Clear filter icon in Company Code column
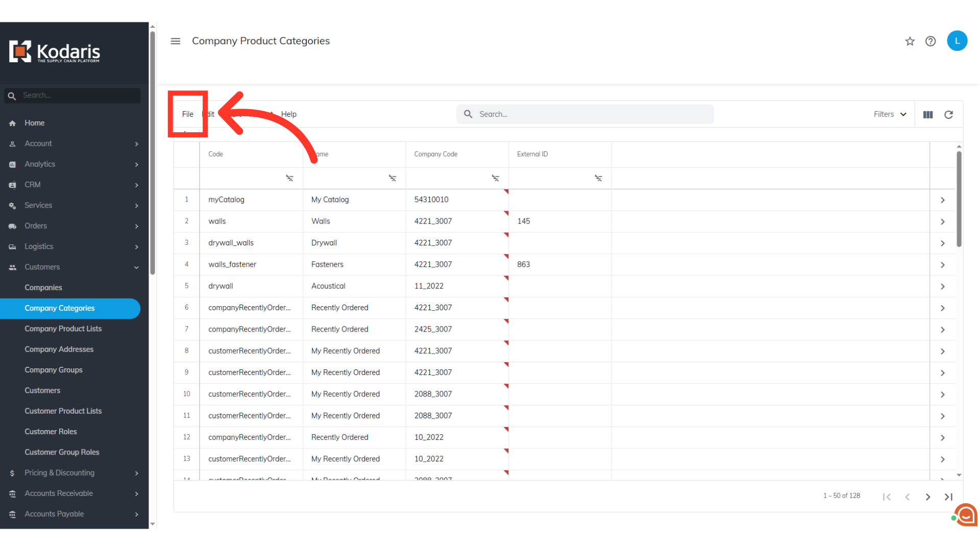Image resolution: width=980 pixels, height=551 pixels. click(x=495, y=178)
